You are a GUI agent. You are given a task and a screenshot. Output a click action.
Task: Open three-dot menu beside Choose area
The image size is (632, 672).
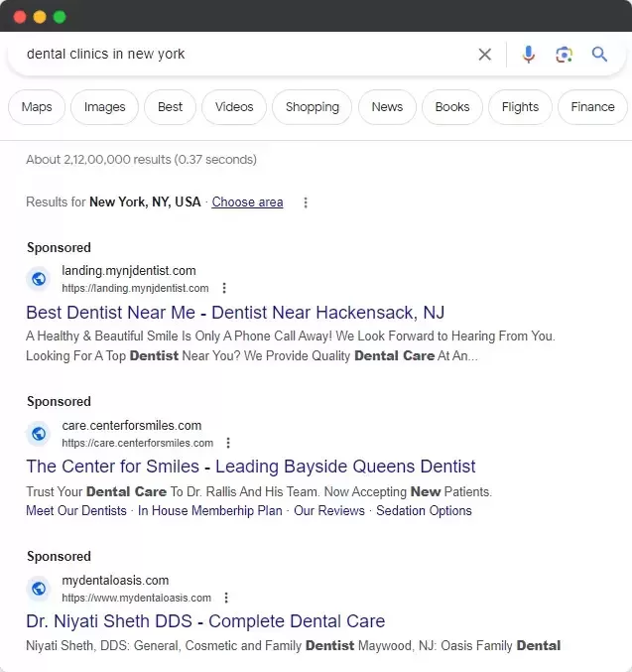pos(306,202)
